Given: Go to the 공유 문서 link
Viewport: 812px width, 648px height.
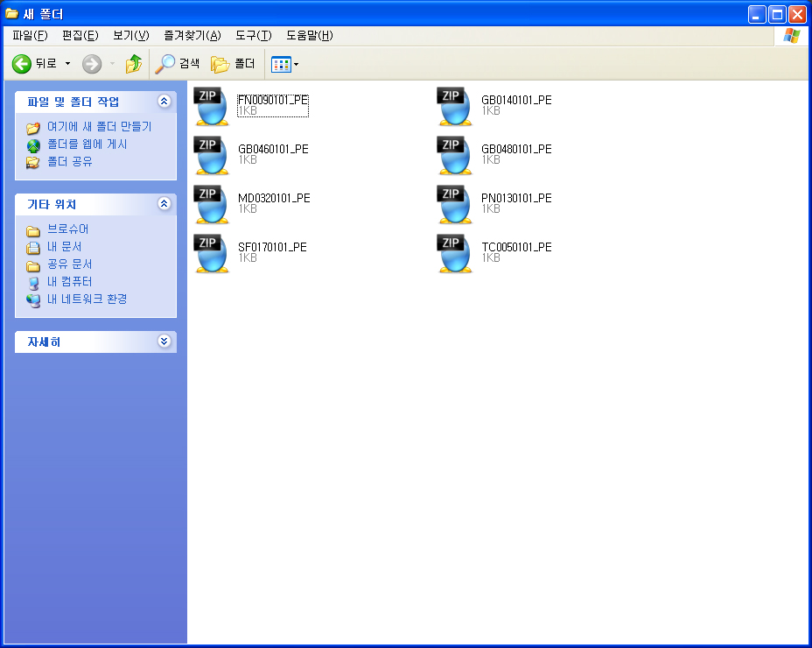Looking at the screenshot, I should (x=70, y=264).
